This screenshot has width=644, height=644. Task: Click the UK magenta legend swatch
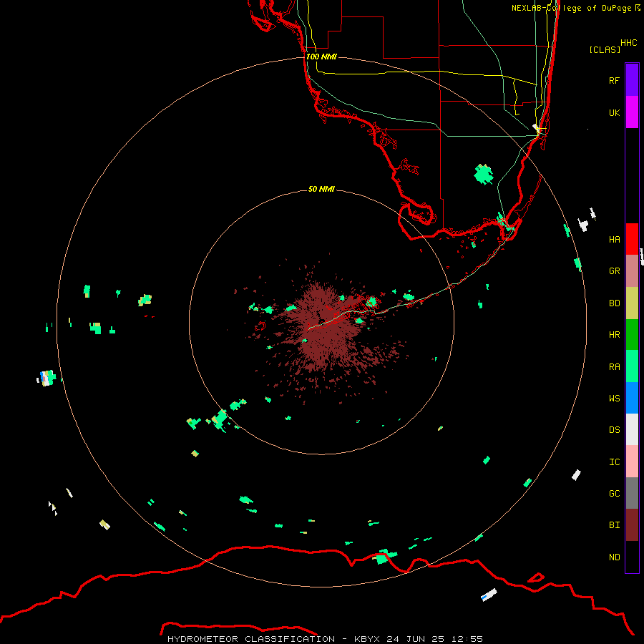click(x=632, y=112)
